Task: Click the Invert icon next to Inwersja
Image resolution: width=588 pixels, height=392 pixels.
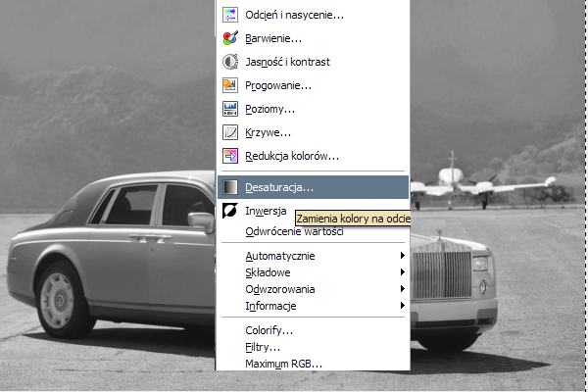Action: 230,211
